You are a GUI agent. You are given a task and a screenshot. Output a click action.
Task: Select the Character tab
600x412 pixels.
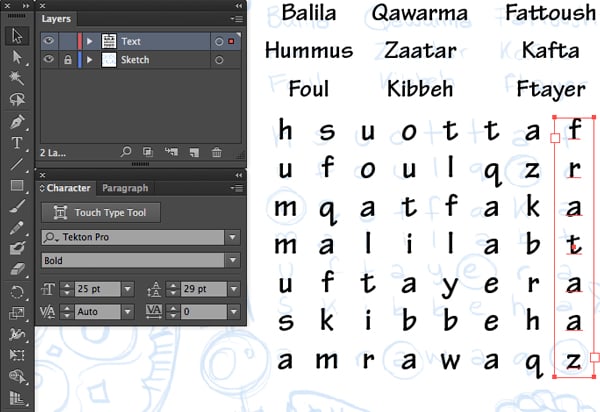(x=68, y=188)
